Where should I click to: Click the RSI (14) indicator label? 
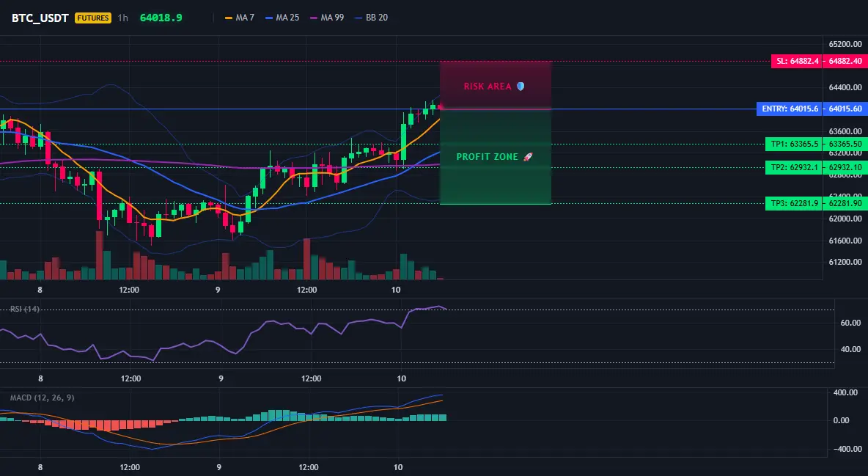tap(25, 309)
